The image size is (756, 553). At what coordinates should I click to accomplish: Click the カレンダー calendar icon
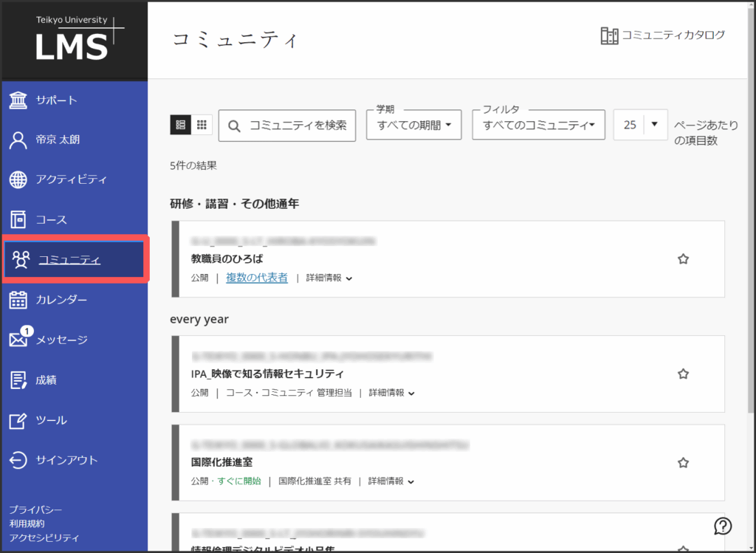click(x=18, y=300)
